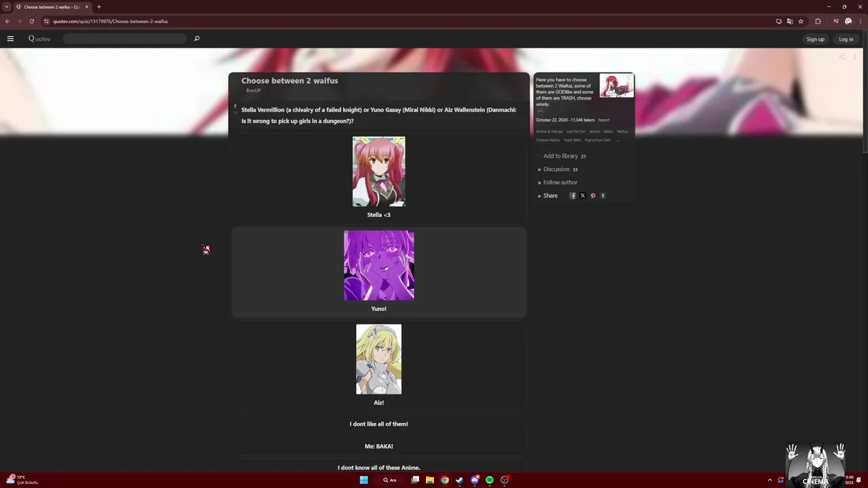
Task: Click the Sign up button
Action: point(815,39)
